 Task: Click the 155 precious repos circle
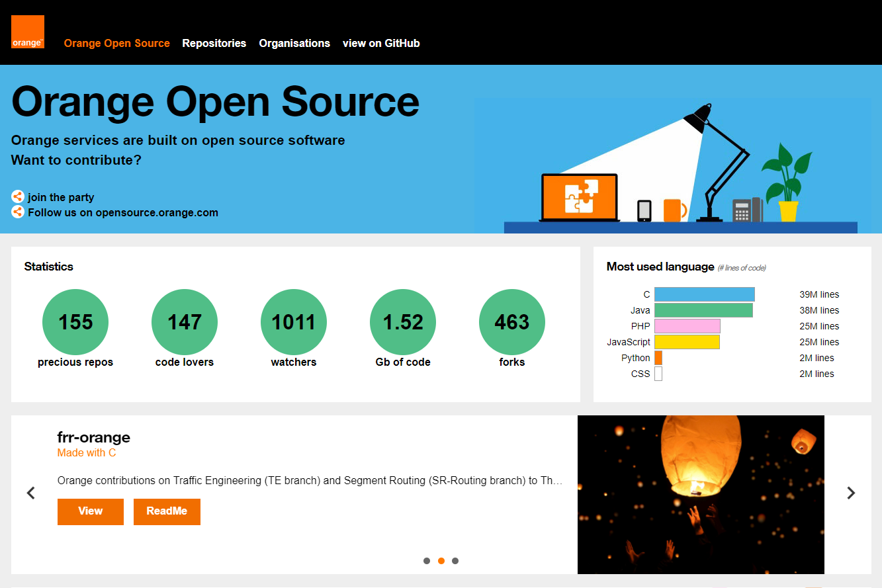click(75, 322)
